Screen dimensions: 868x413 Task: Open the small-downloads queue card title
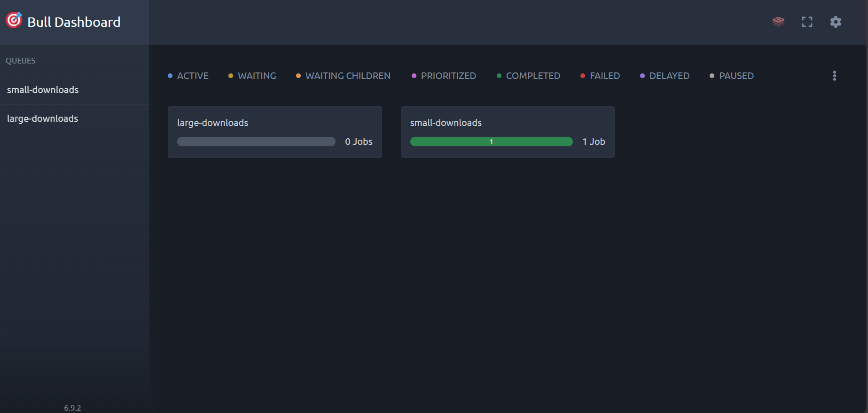[446, 123]
